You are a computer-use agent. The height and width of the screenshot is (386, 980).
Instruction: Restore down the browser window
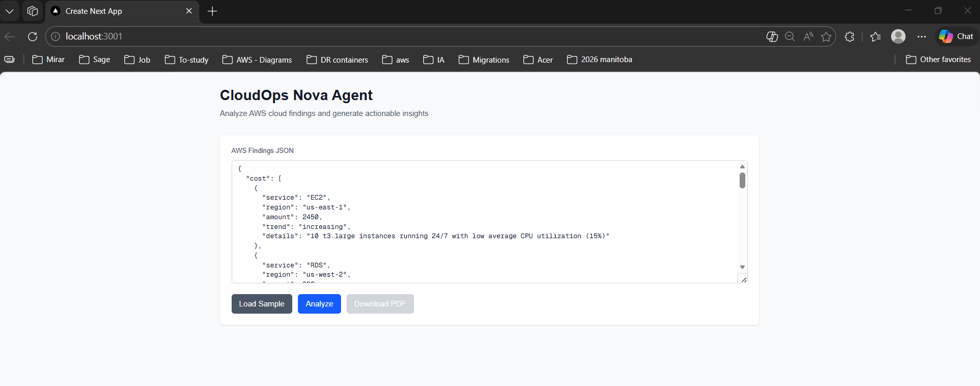(x=938, y=10)
